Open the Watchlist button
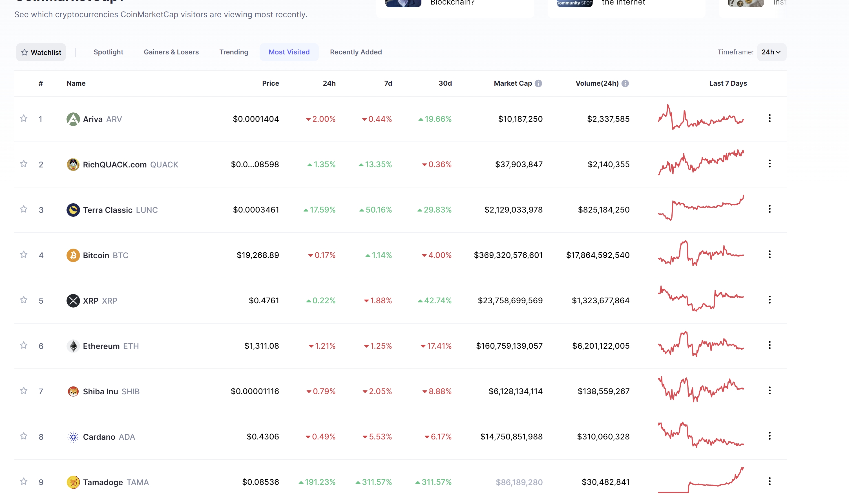The image size is (849, 504). click(41, 52)
